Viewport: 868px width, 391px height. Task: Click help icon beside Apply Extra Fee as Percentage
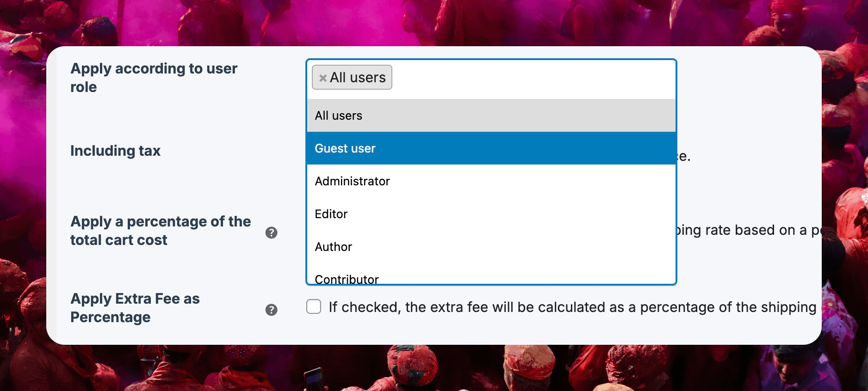tap(271, 310)
